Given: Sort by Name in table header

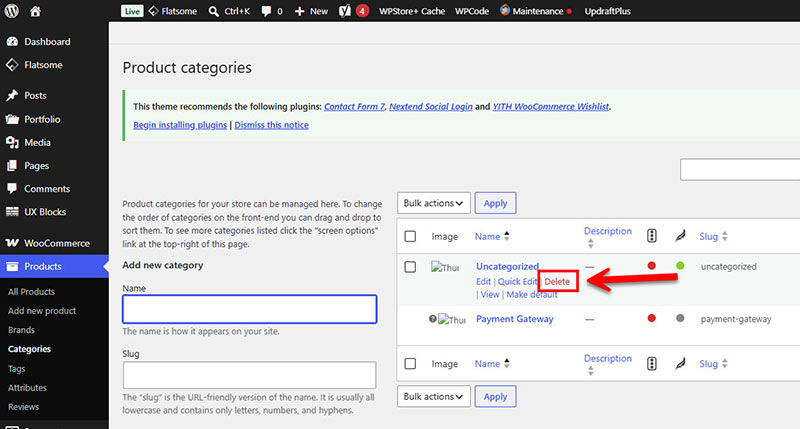Looking at the screenshot, I should click(492, 236).
